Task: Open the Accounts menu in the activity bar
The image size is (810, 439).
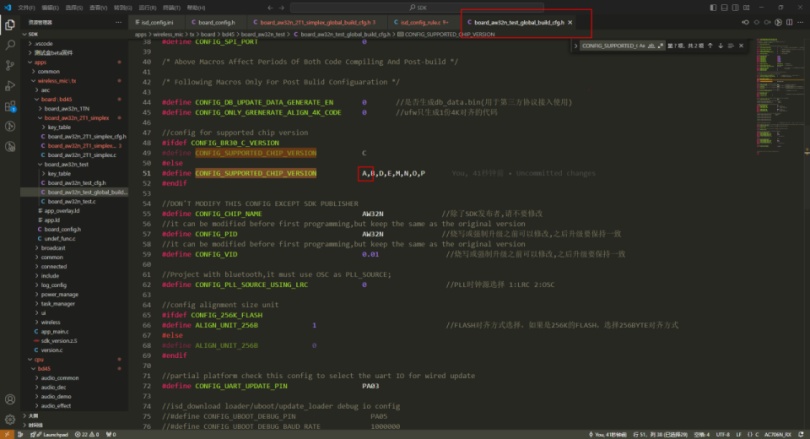Action: tap(10, 399)
